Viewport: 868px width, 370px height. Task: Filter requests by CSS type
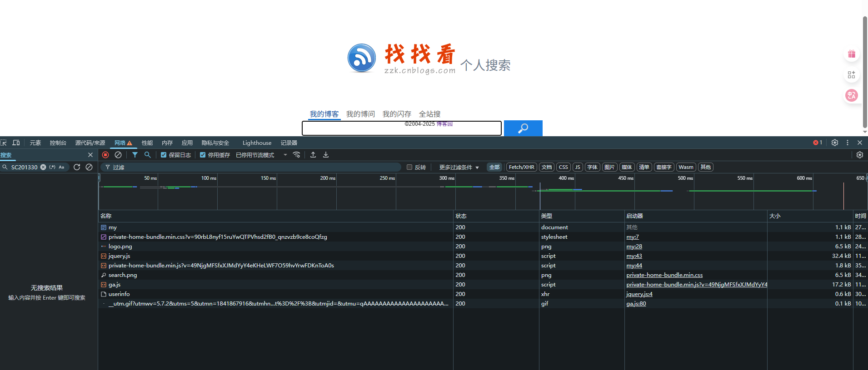[564, 167]
